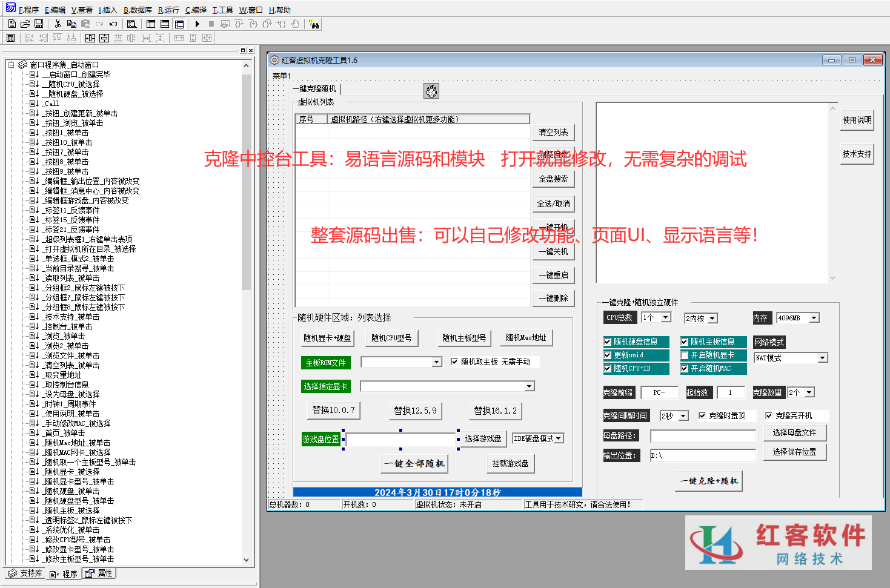Viewport: 890px width, 588px height.
Task: Open the R.运行 menu
Action: click(x=168, y=10)
